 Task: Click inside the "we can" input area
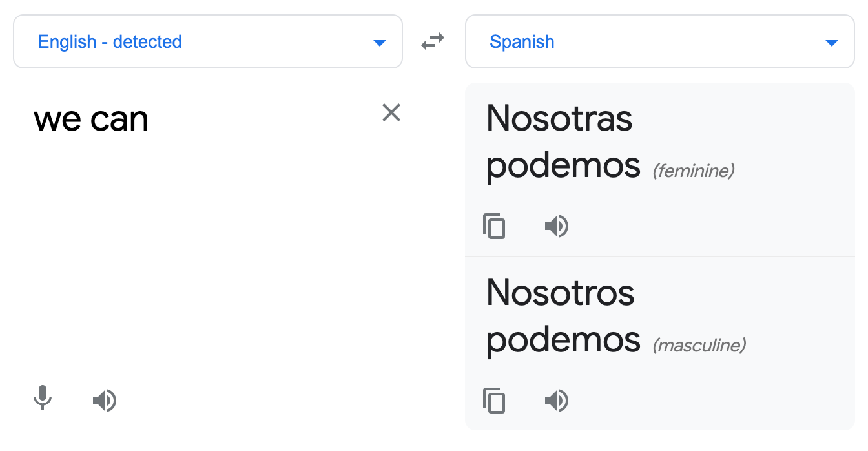(x=194, y=194)
